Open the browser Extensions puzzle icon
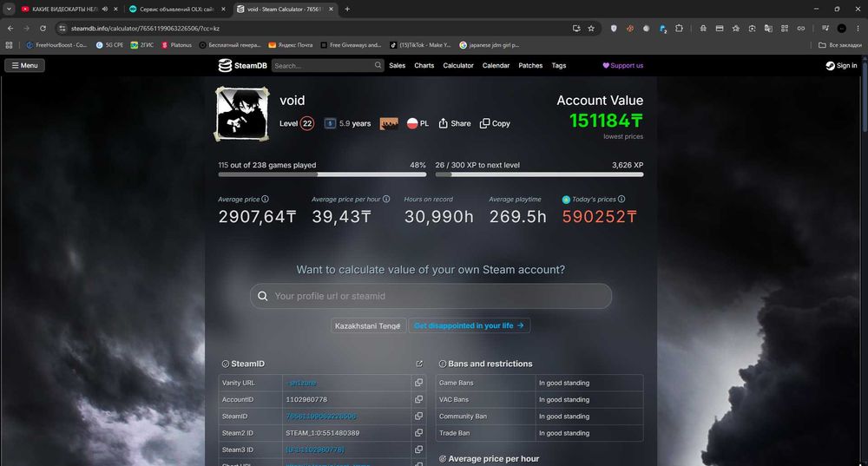The width and height of the screenshot is (868, 466). (680, 29)
